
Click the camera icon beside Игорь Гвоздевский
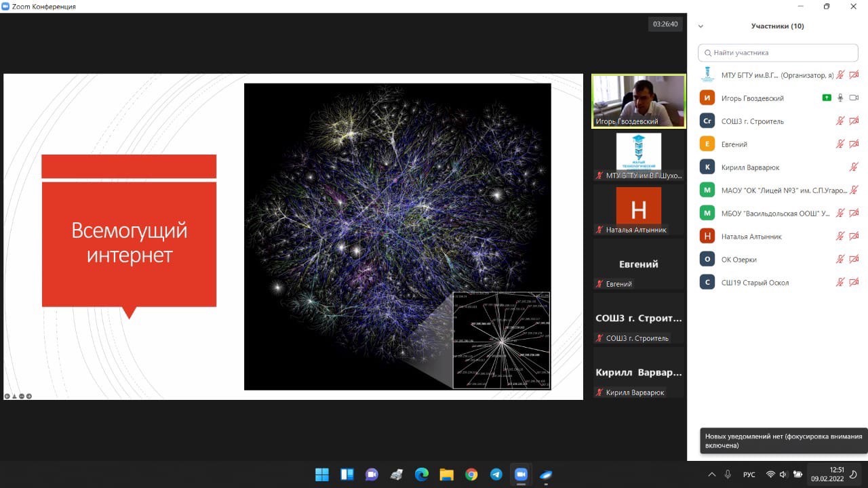click(x=854, y=98)
